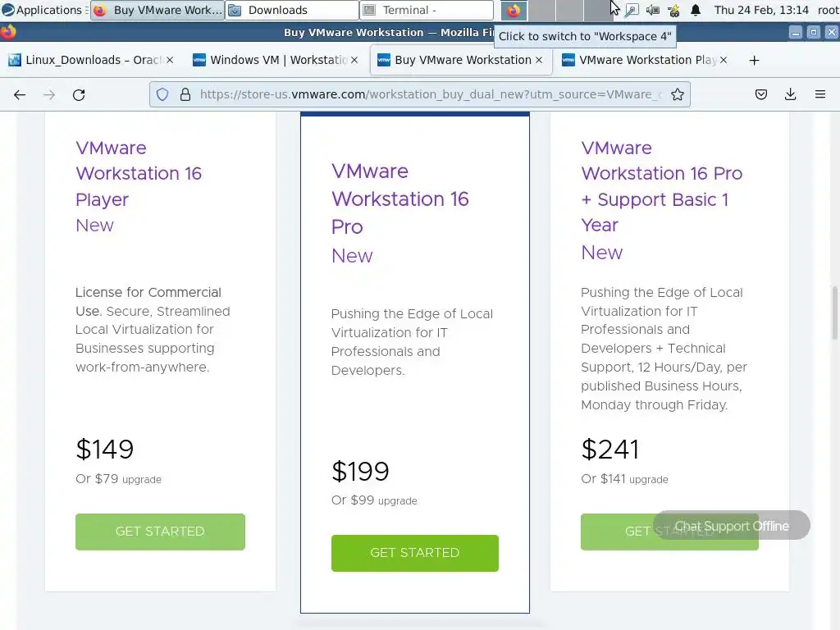The image size is (840, 630).
Task: Click the URL address bar
Action: coord(427,94)
